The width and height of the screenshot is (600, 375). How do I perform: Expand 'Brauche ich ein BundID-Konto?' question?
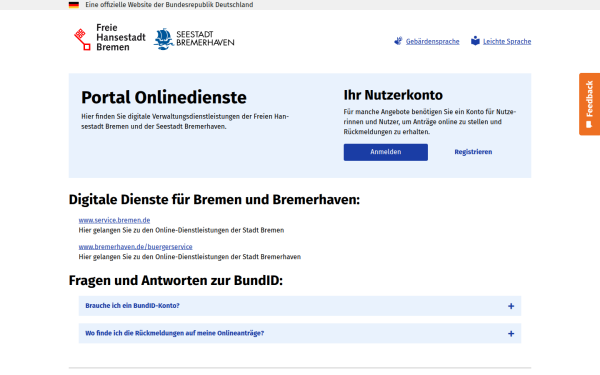coord(300,306)
